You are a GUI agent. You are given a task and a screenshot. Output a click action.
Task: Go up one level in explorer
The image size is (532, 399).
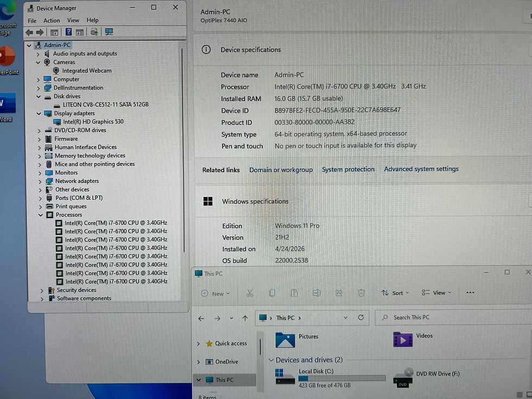(x=245, y=318)
